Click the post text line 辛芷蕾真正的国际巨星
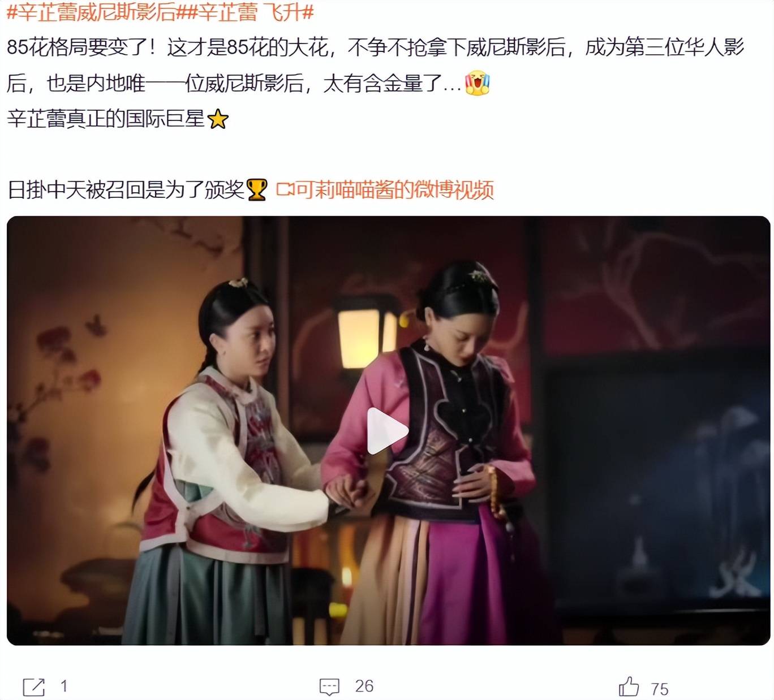 tap(106, 119)
